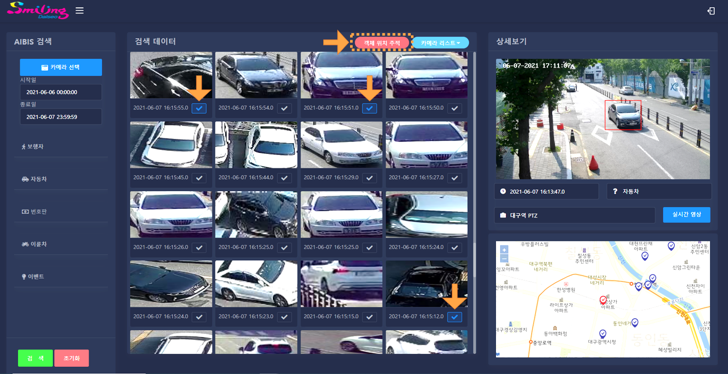The height and width of the screenshot is (374, 728).
Task: Open thumbnail dated 2021-06-07 16:15:54.0
Action: [256, 75]
